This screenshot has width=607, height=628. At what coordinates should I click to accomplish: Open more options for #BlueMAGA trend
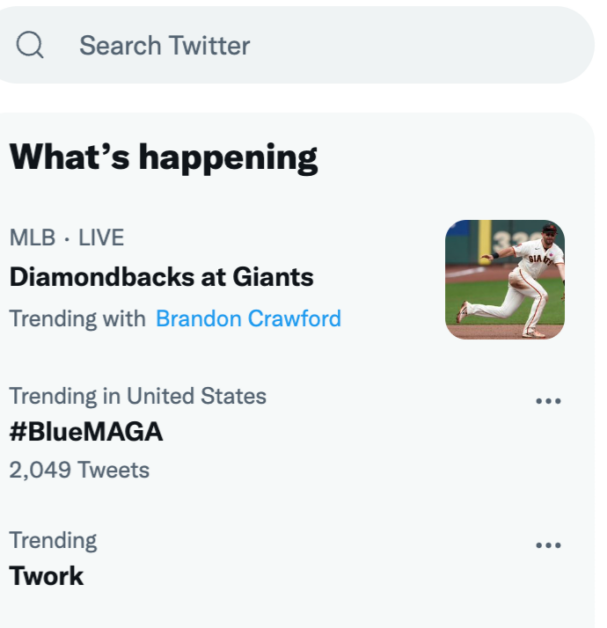coord(548,401)
